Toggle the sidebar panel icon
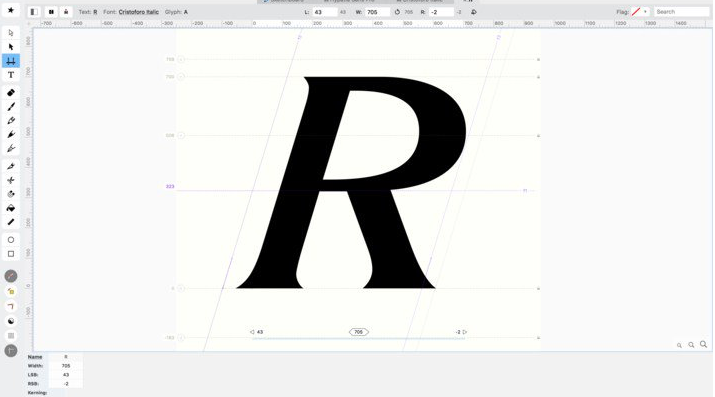Screen dimensions: 715x397 click(x=34, y=12)
